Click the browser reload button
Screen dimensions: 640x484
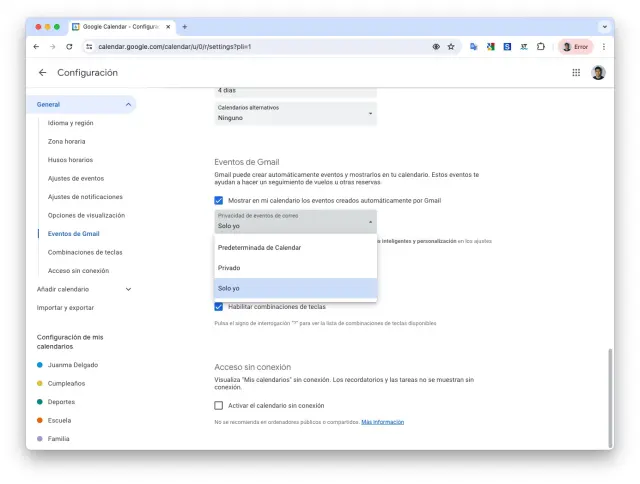(x=69, y=47)
